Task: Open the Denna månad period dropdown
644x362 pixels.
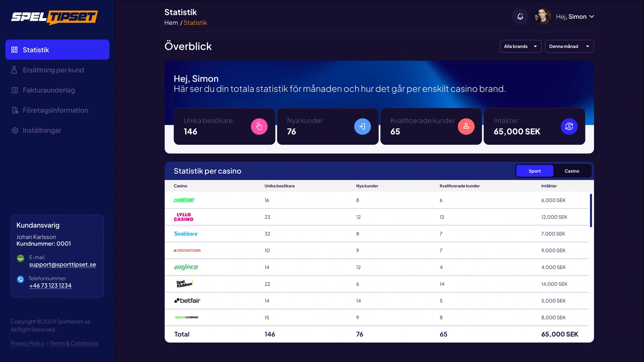Action: [569, 46]
